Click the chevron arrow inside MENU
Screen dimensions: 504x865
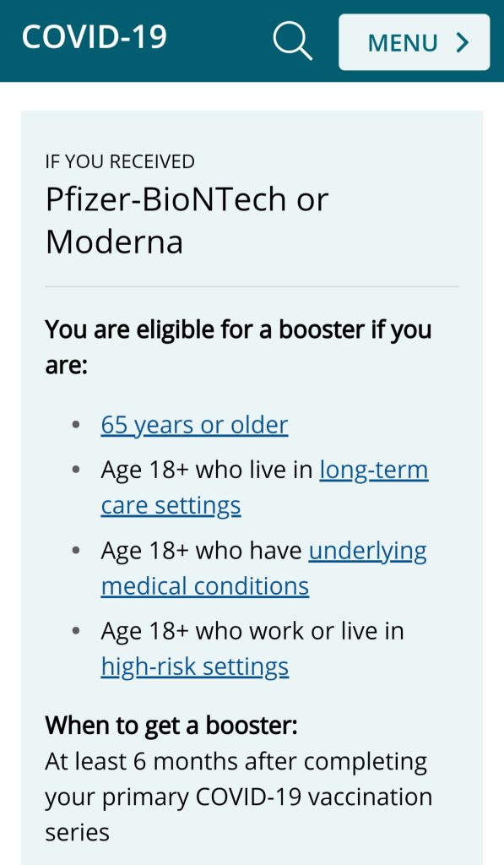coord(463,42)
